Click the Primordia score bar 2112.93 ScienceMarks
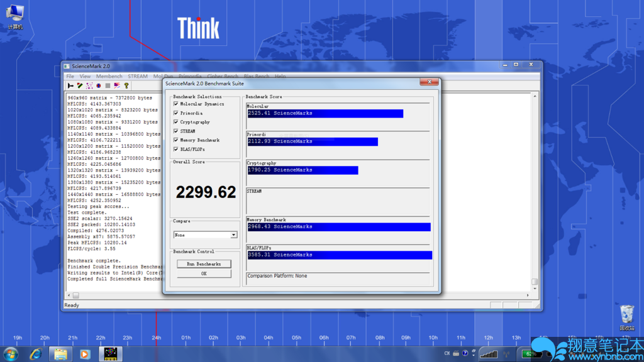This screenshot has width=644, height=362. coord(313,141)
